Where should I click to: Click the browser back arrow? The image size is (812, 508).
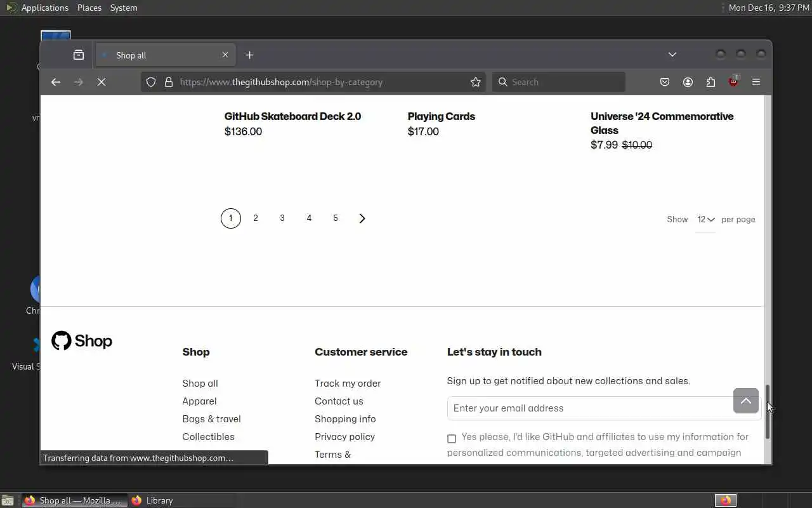click(56, 82)
